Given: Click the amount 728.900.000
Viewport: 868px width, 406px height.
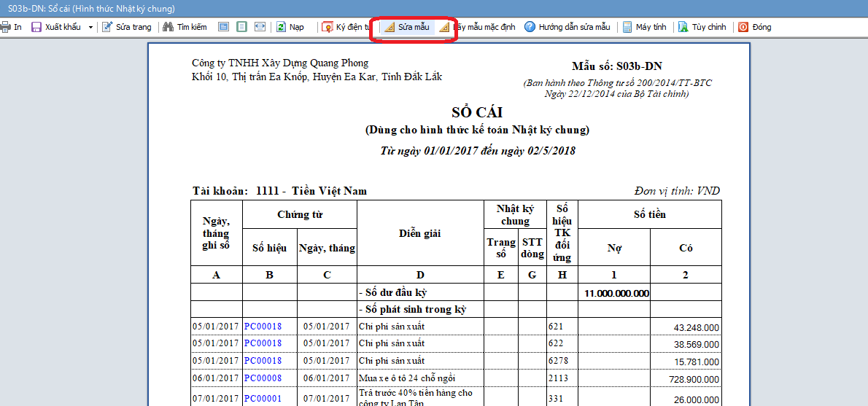Looking at the screenshot, I should click(x=694, y=380).
